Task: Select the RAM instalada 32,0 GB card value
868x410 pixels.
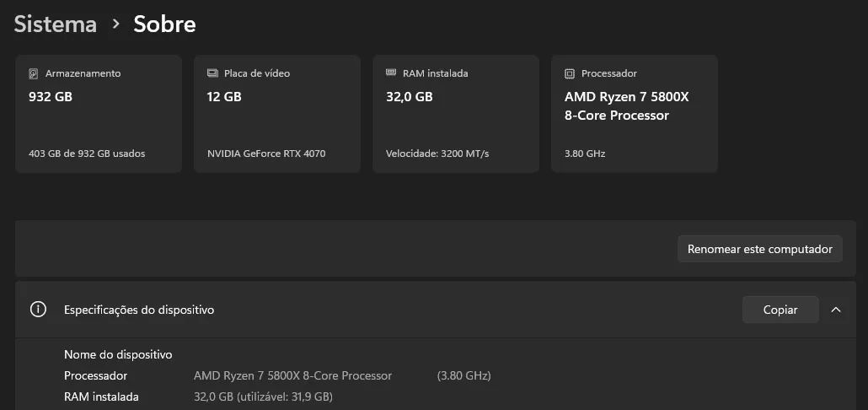Action: point(409,97)
